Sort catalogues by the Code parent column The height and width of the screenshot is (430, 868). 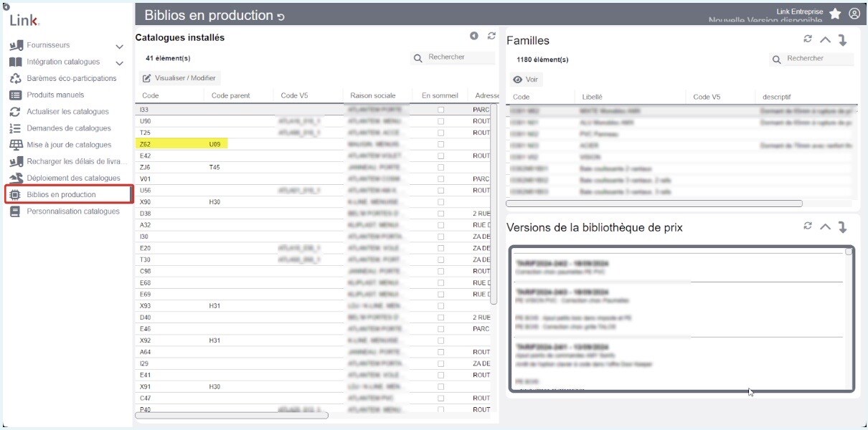click(230, 95)
